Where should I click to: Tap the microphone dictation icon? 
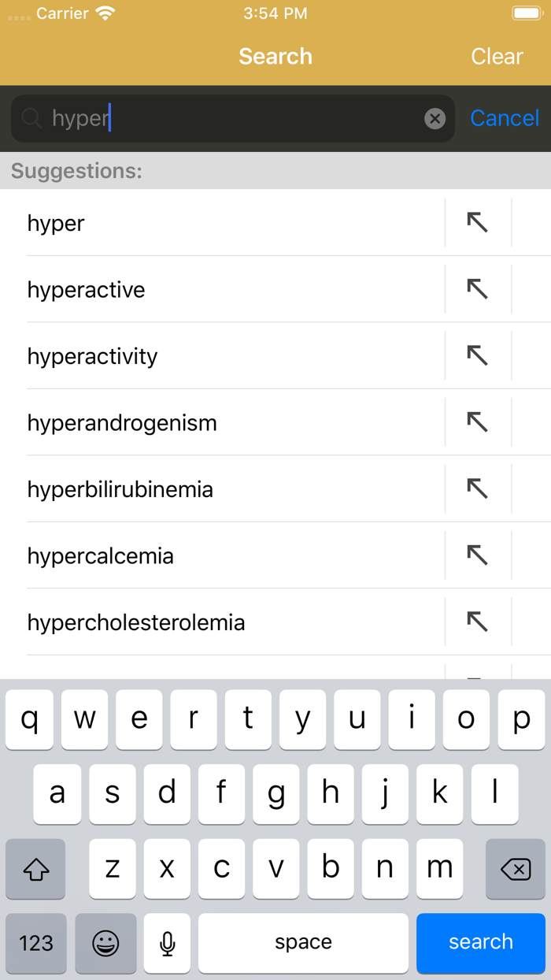tap(167, 943)
